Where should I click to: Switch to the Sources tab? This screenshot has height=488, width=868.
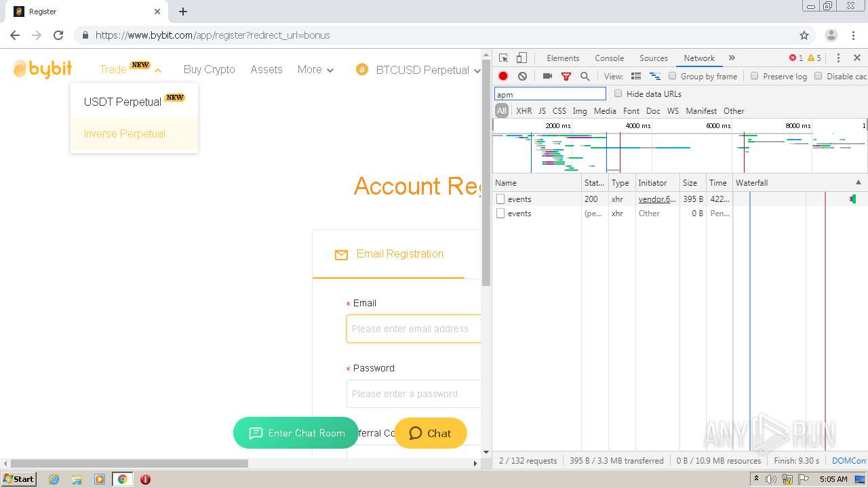point(654,58)
